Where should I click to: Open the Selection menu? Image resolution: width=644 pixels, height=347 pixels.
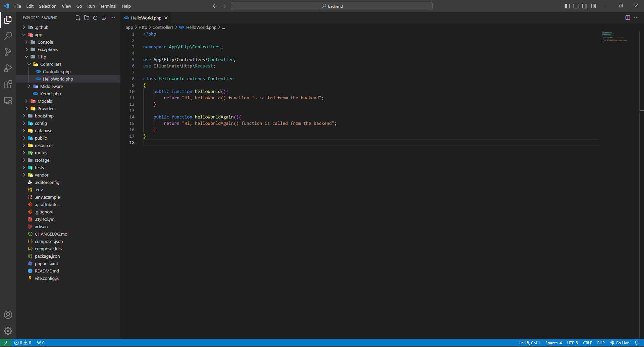48,6
